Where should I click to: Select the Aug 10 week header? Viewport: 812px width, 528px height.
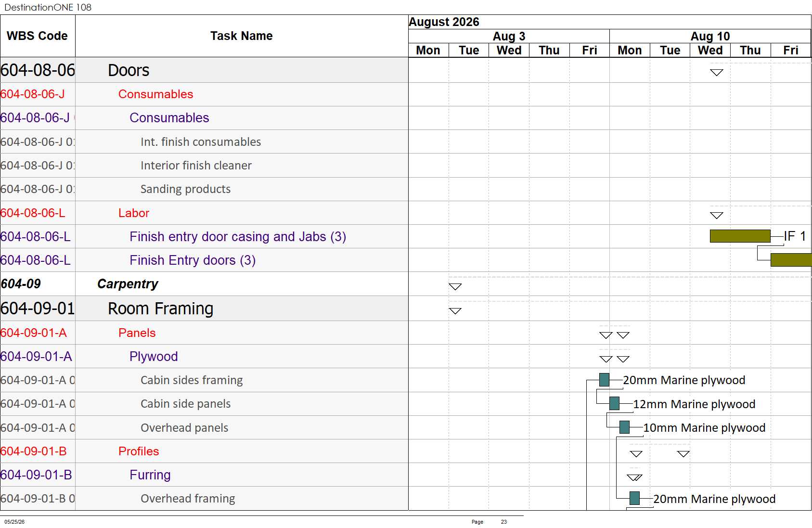click(710, 37)
